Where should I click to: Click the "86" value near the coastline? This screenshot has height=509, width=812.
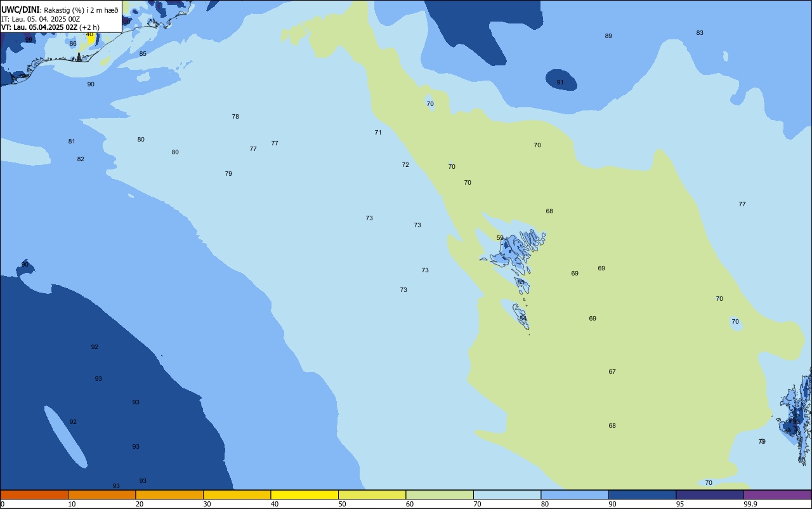[73, 44]
